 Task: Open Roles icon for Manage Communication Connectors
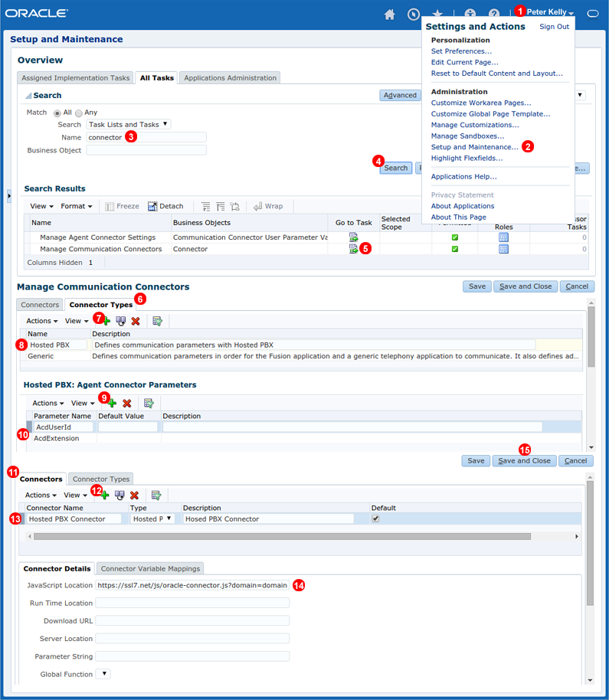(503, 249)
